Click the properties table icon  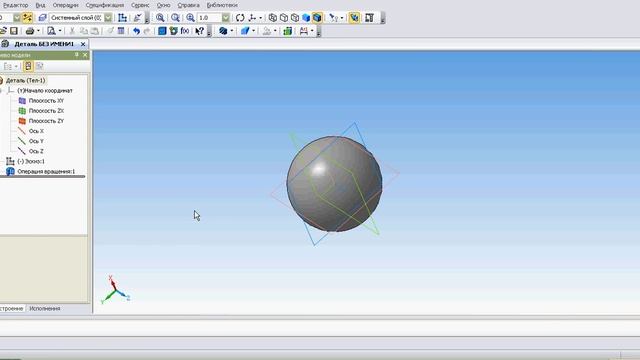[x=121, y=31]
